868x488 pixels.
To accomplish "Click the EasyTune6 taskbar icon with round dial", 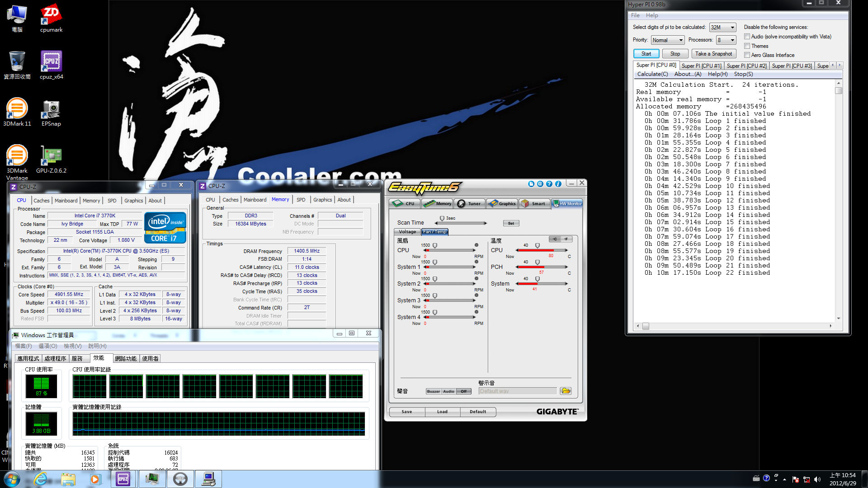I will click(x=180, y=479).
